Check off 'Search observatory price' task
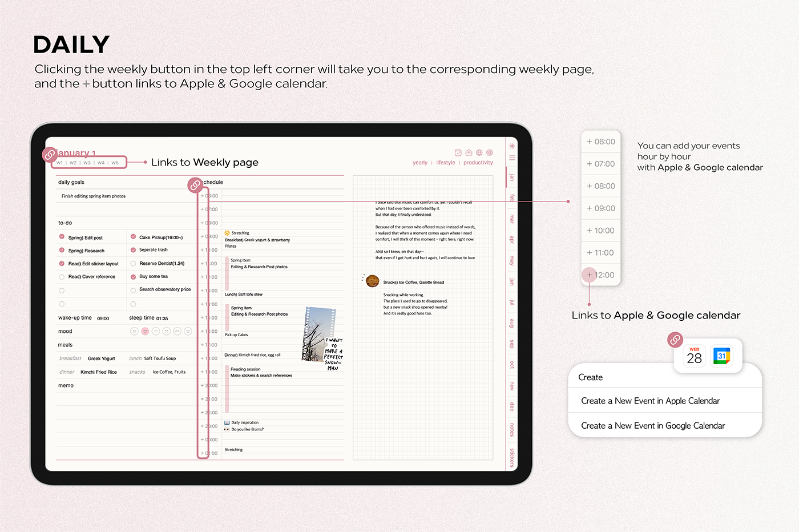The image size is (799, 532). [133, 290]
